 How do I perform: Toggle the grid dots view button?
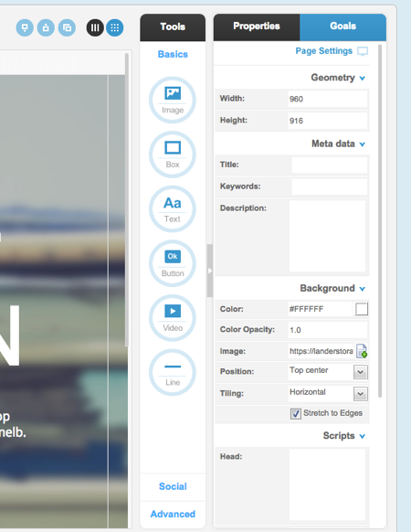pos(114,27)
